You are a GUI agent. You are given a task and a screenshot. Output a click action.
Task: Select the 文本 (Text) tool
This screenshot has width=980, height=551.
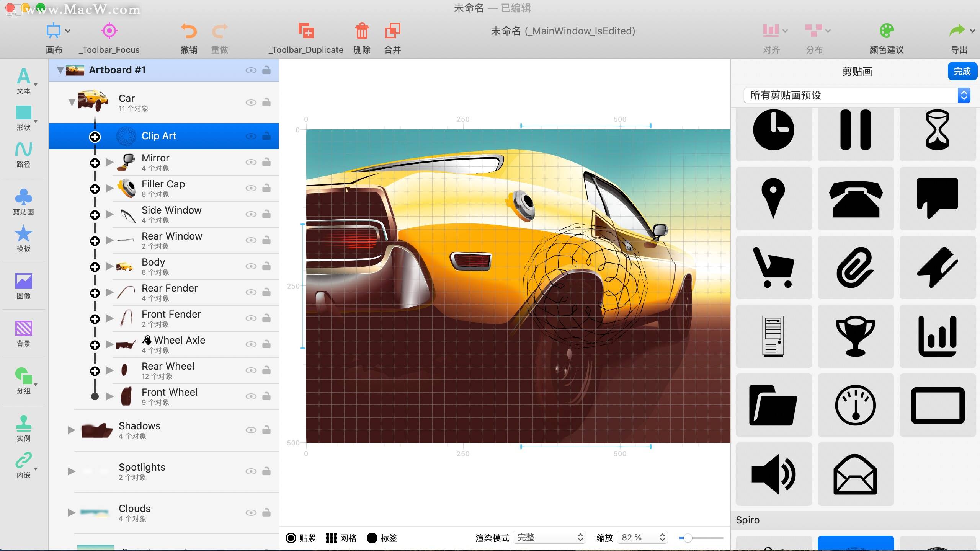24,80
